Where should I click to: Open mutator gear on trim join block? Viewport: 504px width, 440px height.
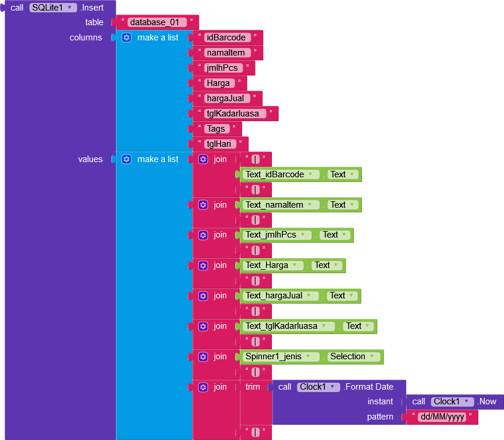pos(203,387)
